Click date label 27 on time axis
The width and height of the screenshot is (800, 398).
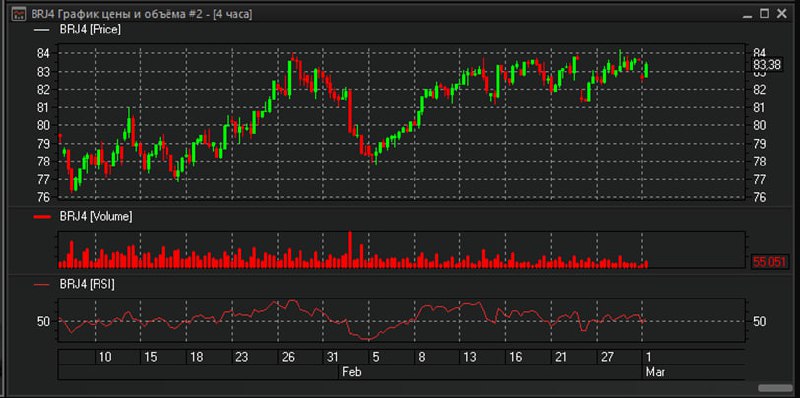click(x=607, y=357)
